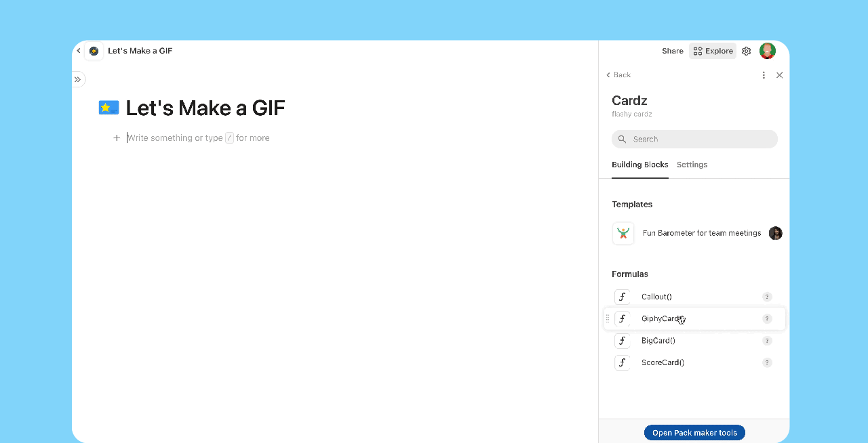Click the Cardz pack heading
This screenshot has width=868, height=443.
629,101
